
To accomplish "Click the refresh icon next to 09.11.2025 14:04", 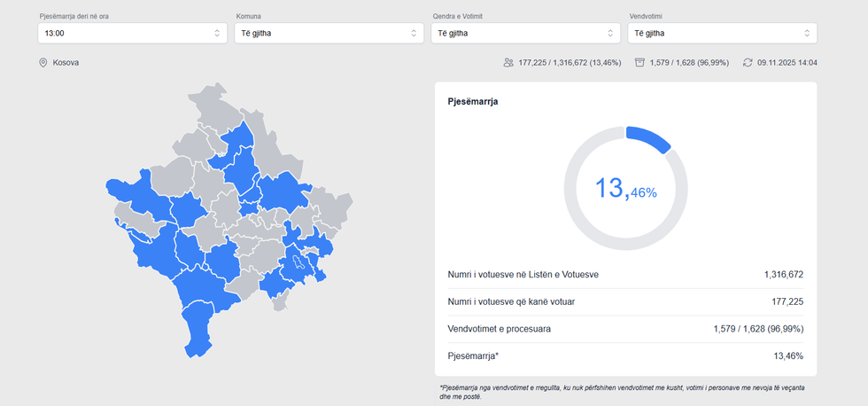I will click(x=748, y=63).
